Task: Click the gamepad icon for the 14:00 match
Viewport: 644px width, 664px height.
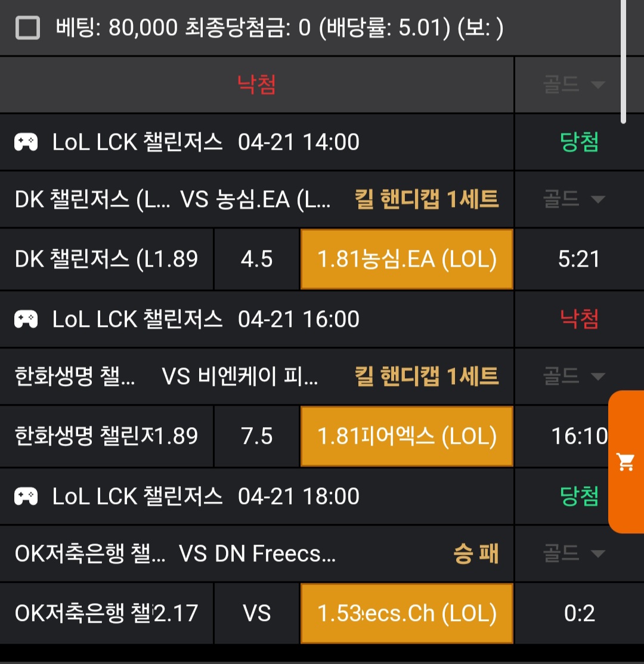Action: click(26, 143)
